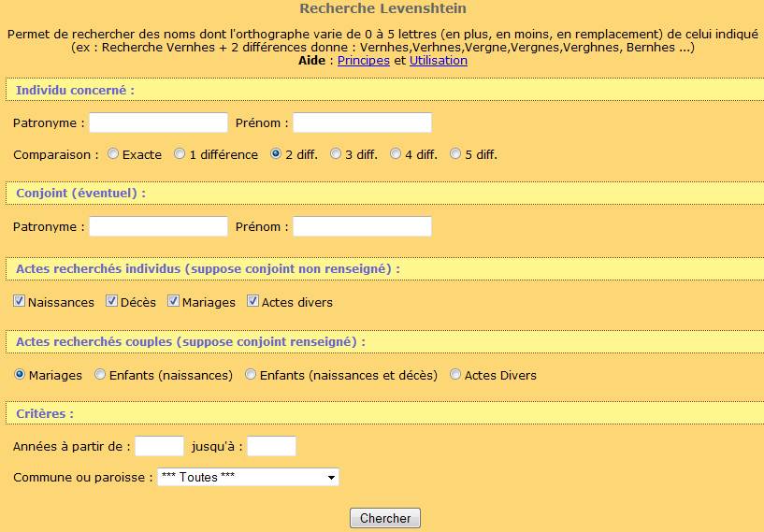
Task: Focus the individual's Patronyme field
Action: [158, 122]
